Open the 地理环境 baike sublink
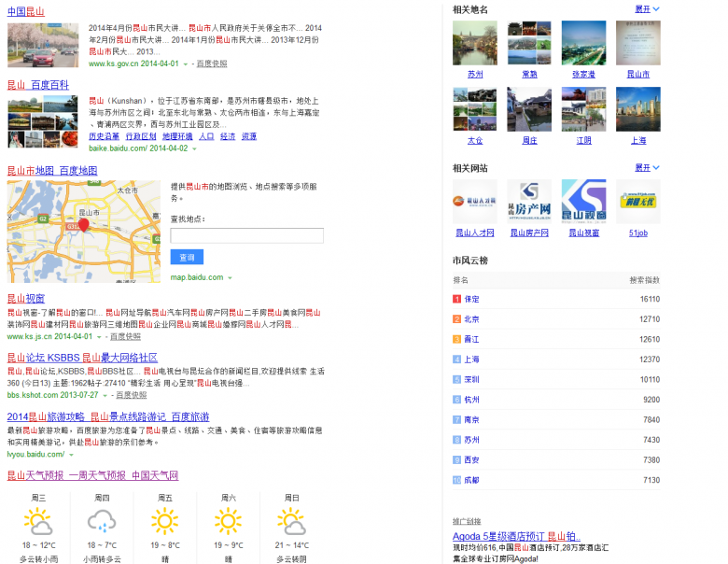This screenshot has height=564, width=728. point(177,136)
